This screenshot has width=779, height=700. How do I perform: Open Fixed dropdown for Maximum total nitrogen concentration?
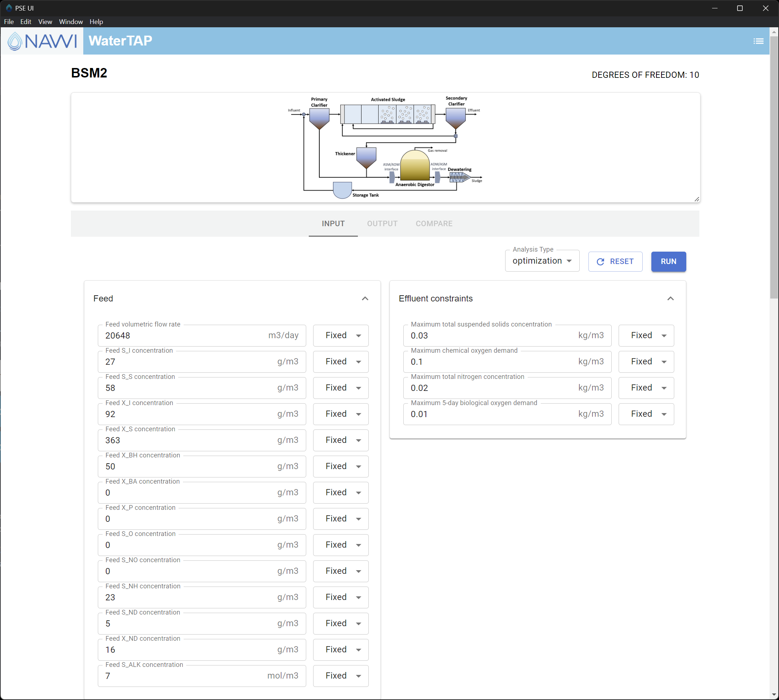[646, 388]
